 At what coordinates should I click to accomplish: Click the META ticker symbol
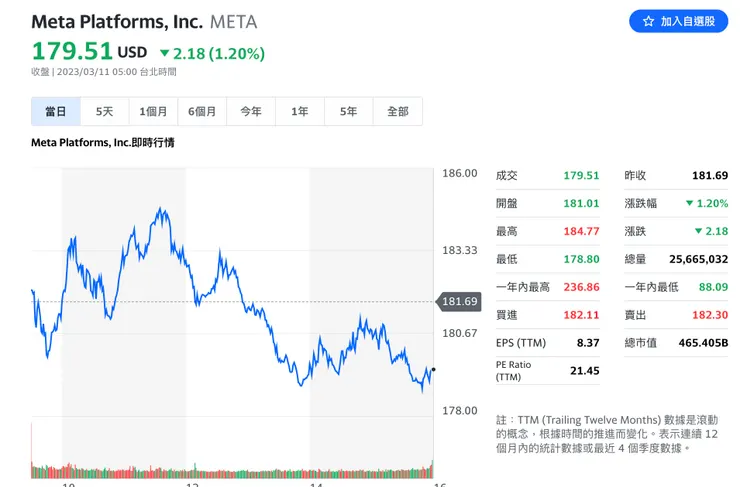[x=233, y=21]
